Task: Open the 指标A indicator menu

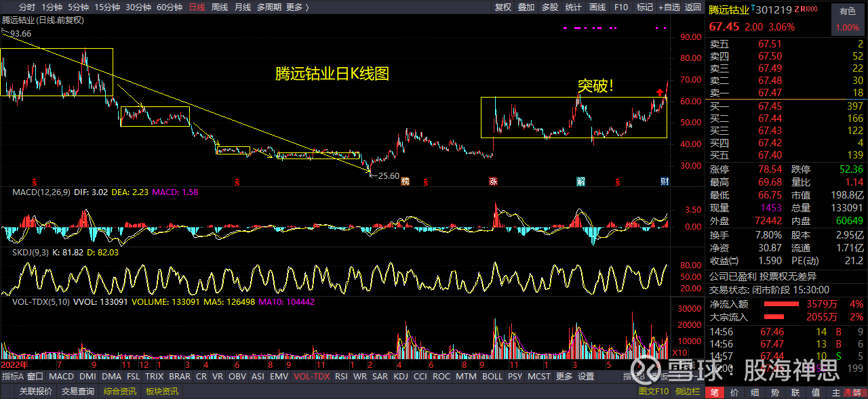Action: tap(13, 377)
